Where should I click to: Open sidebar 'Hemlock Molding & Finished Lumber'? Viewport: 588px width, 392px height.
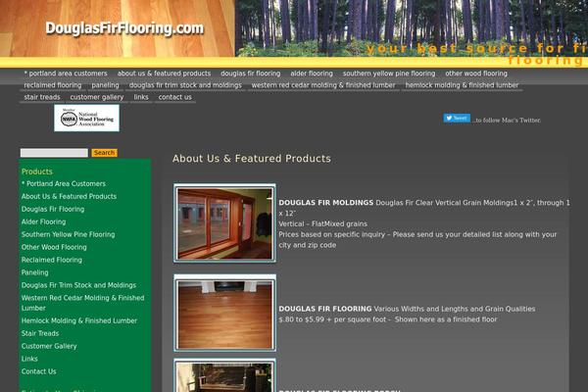tap(79, 321)
